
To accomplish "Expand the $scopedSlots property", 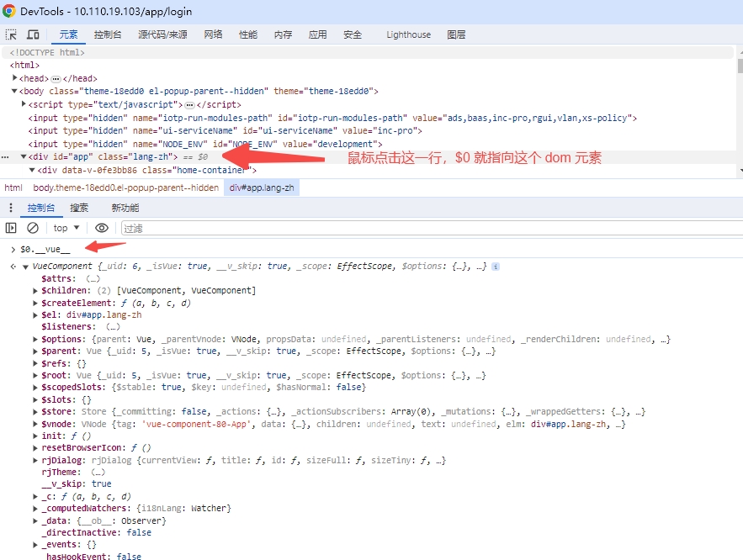I will [35, 388].
